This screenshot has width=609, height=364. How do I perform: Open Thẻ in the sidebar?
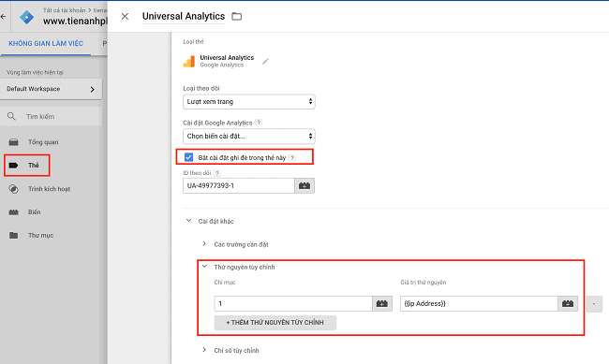tap(34, 166)
